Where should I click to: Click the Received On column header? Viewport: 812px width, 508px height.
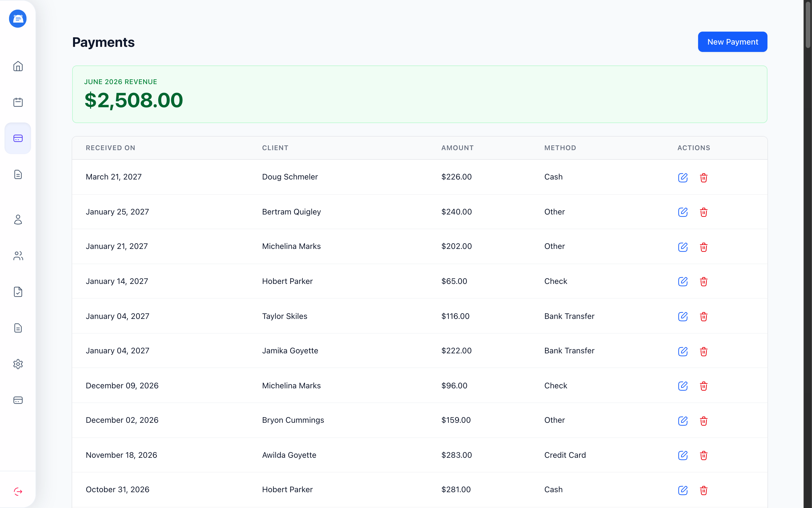(x=111, y=148)
